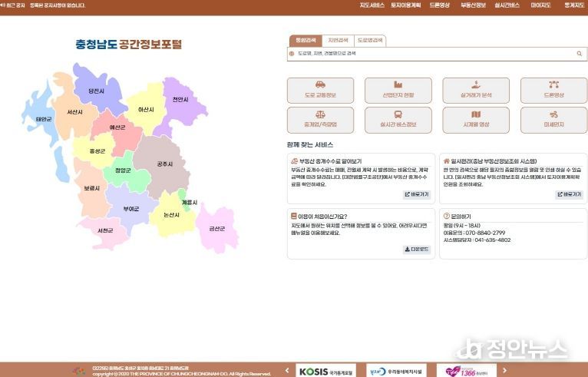Select 서천군 on the map
588x377 pixels.
click(105, 230)
